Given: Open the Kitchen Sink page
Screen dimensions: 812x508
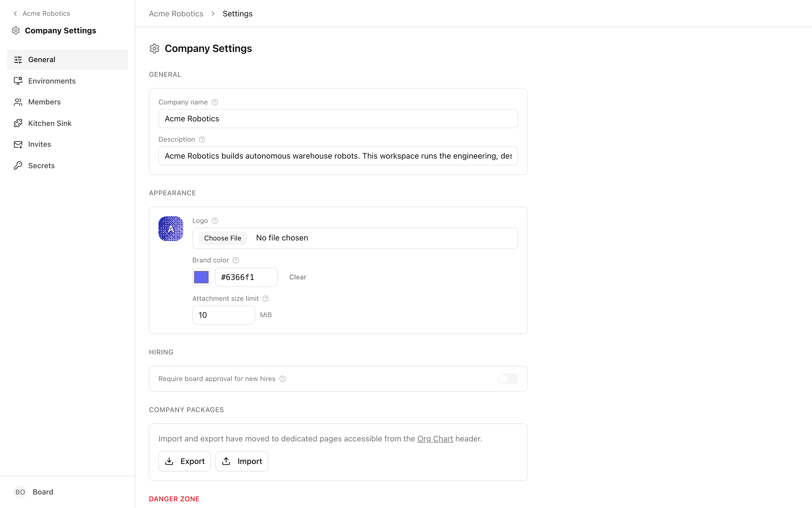Looking at the screenshot, I should point(67,123).
